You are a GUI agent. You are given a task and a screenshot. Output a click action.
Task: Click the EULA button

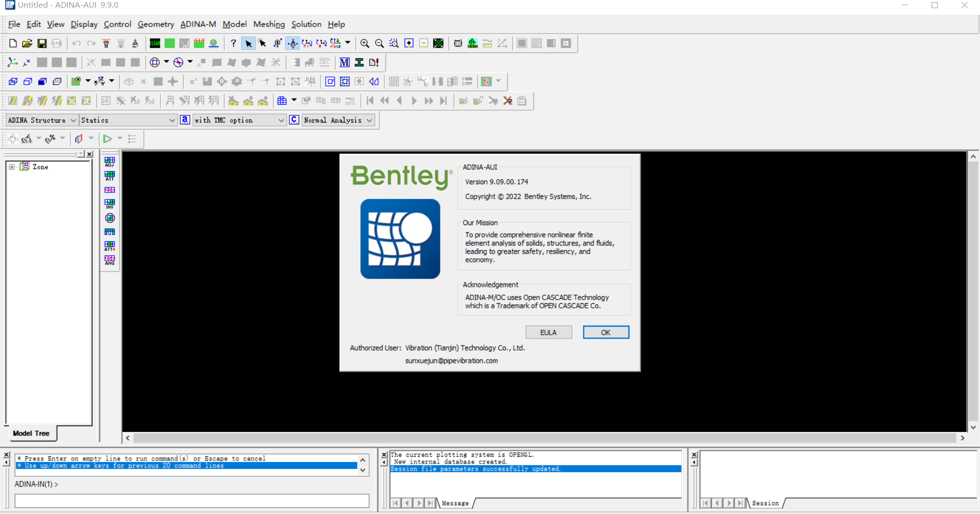pos(548,332)
